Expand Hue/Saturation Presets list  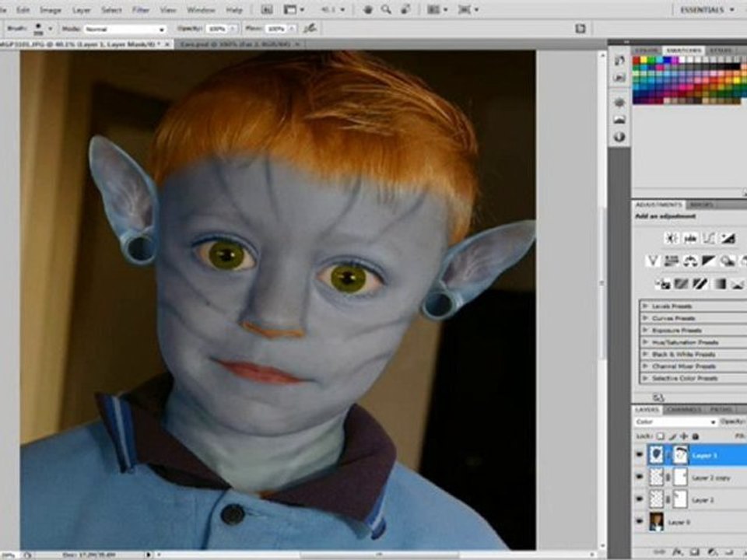tap(646, 342)
